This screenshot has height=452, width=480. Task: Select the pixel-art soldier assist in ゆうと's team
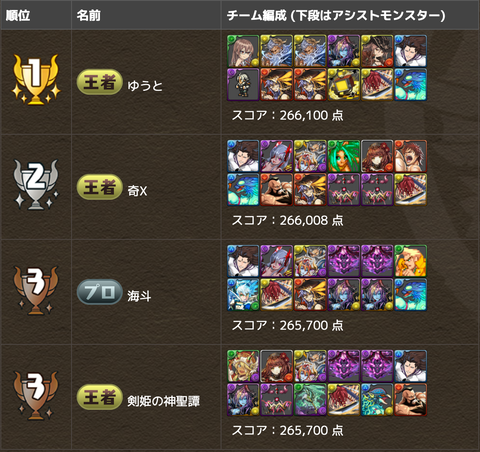coord(243,85)
